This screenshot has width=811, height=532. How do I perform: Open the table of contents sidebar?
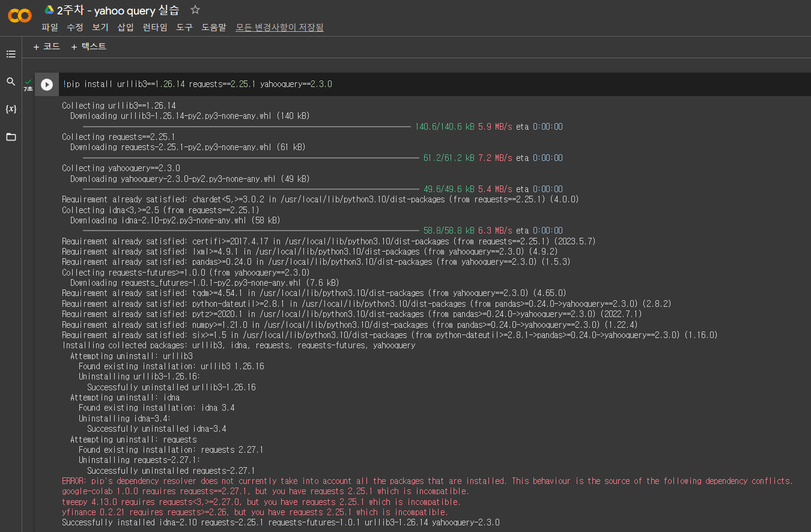pyautogui.click(x=11, y=54)
